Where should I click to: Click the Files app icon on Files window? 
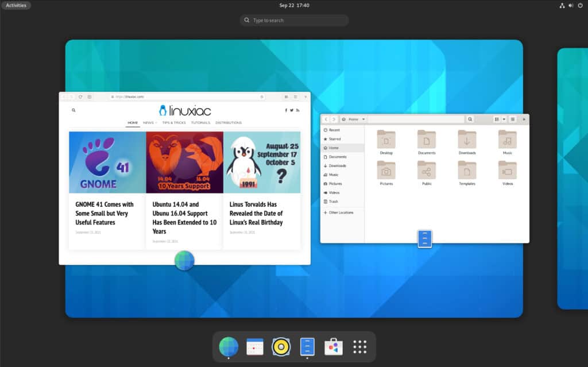click(x=424, y=239)
